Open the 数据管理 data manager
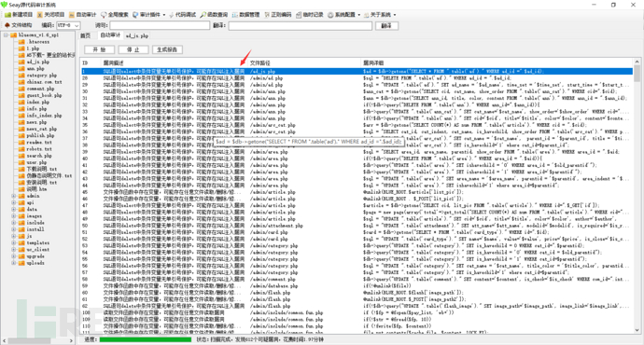The image size is (644, 345). (246, 15)
